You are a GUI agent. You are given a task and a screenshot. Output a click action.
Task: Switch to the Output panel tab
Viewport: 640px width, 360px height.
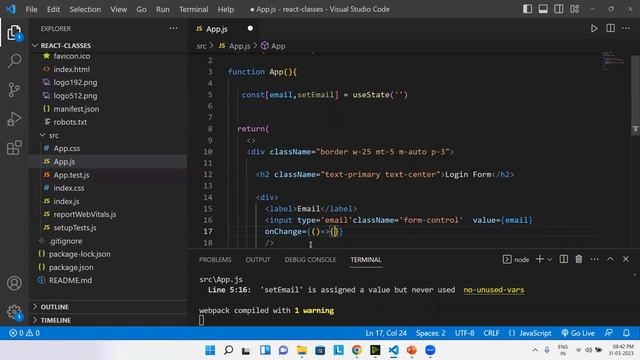258,260
